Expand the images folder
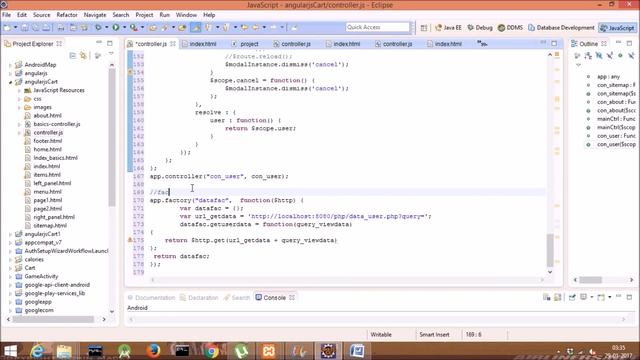The height and width of the screenshot is (360, 640). (19, 107)
